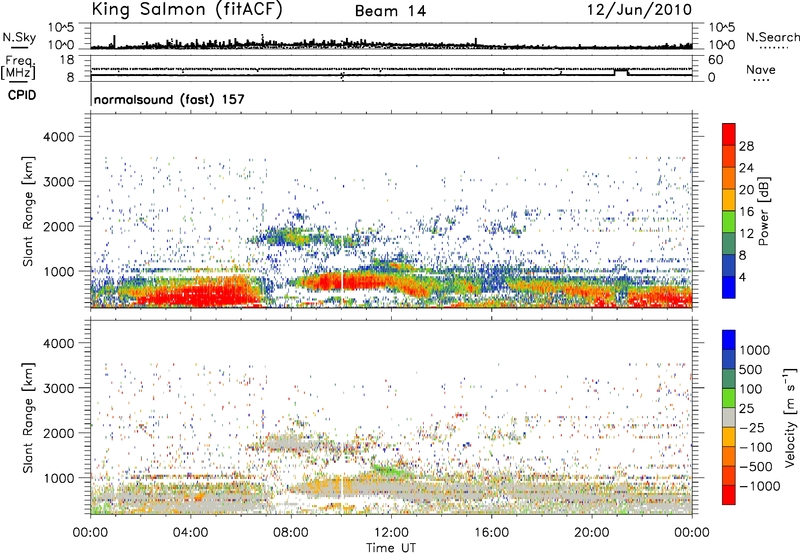Click the 20 tick on Power colorbar
800x554 pixels.
746,190
